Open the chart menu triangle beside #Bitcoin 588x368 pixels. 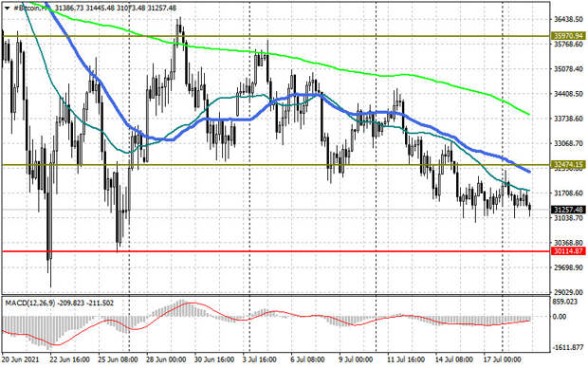[8, 8]
